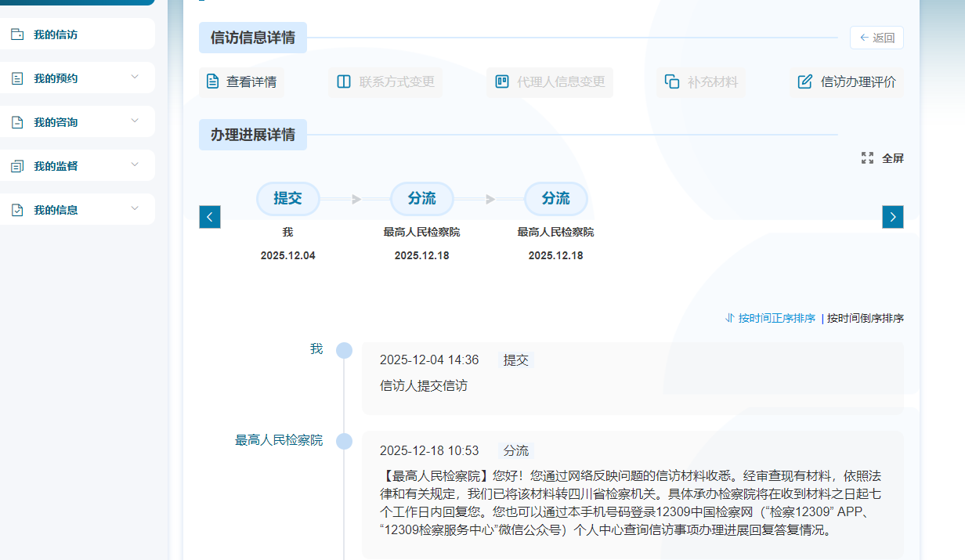
Task: Expand the 我的监督 menu chevron
Action: pos(135,164)
